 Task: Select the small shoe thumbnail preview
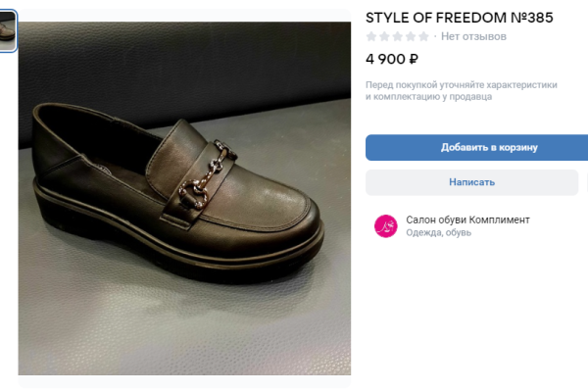pos(7,30)
